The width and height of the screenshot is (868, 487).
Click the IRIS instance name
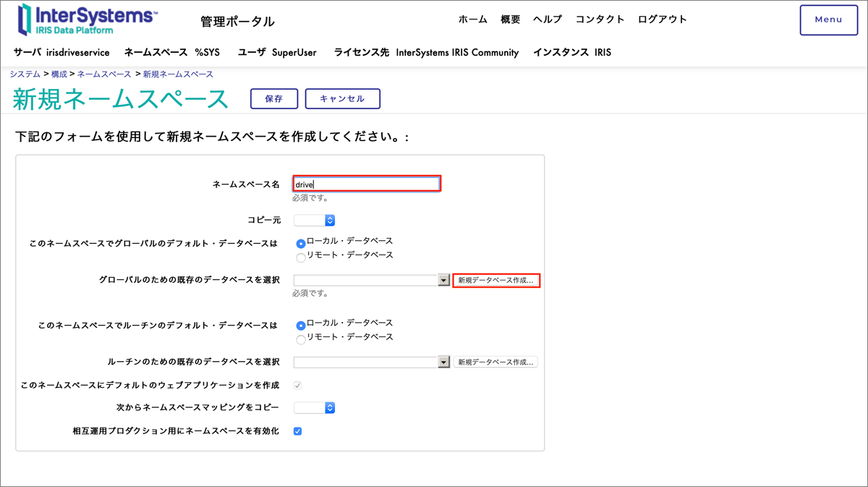coord(603,52)
